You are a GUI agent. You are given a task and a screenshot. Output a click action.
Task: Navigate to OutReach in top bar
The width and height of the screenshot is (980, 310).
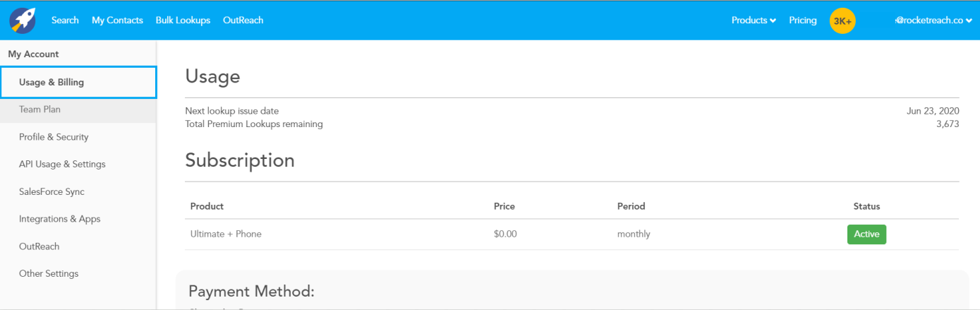(243, 20)
